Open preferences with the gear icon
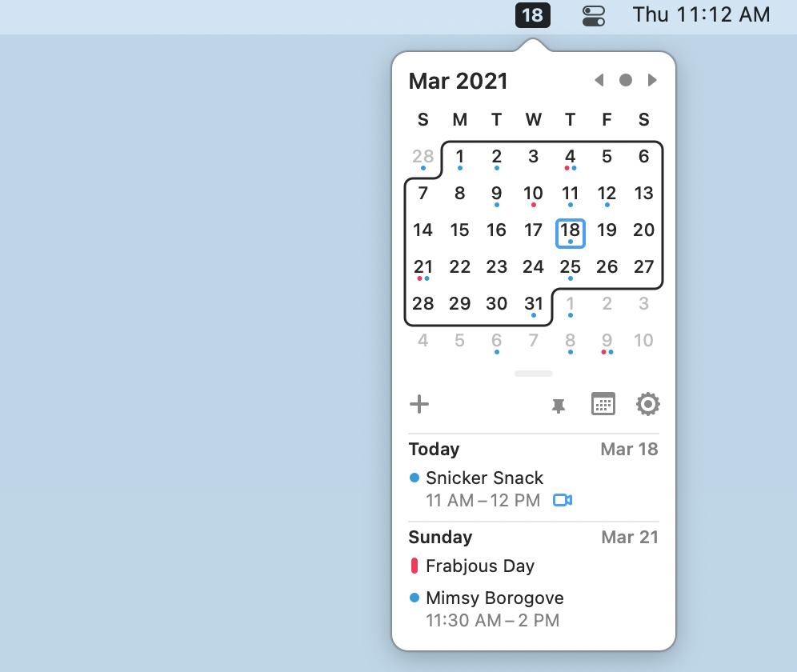The width and height of the screenshot is (797, 672). (x=648, y=404)
